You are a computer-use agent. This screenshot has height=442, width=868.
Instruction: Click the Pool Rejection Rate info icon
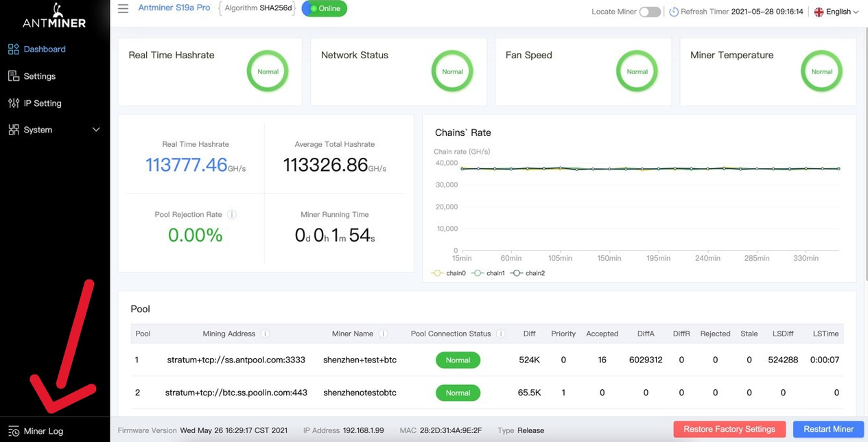coord(232,215)
